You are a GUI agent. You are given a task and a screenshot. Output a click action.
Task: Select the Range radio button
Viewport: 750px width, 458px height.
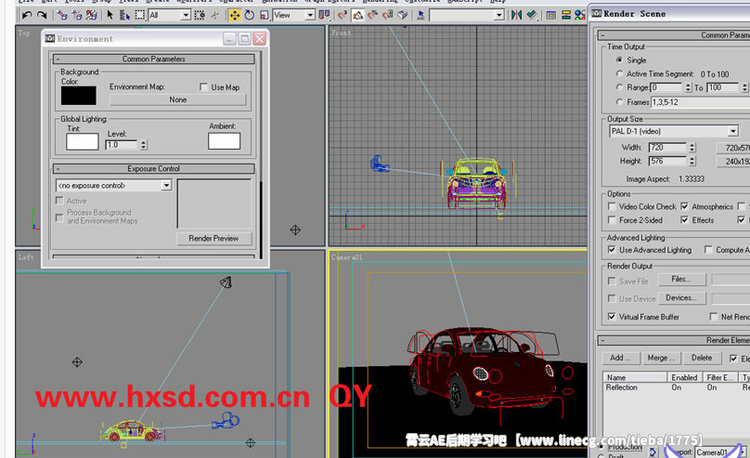pos(619,87)
